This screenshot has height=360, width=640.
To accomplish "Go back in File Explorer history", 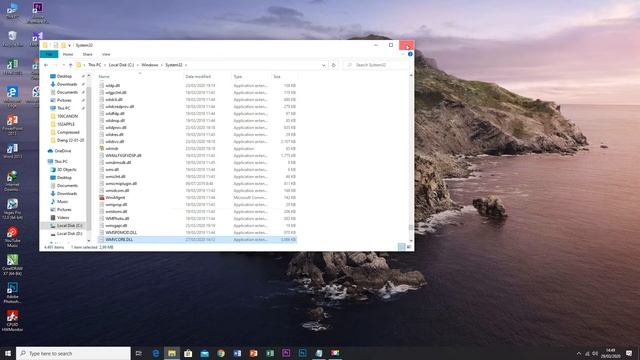I will coord(46,65).
